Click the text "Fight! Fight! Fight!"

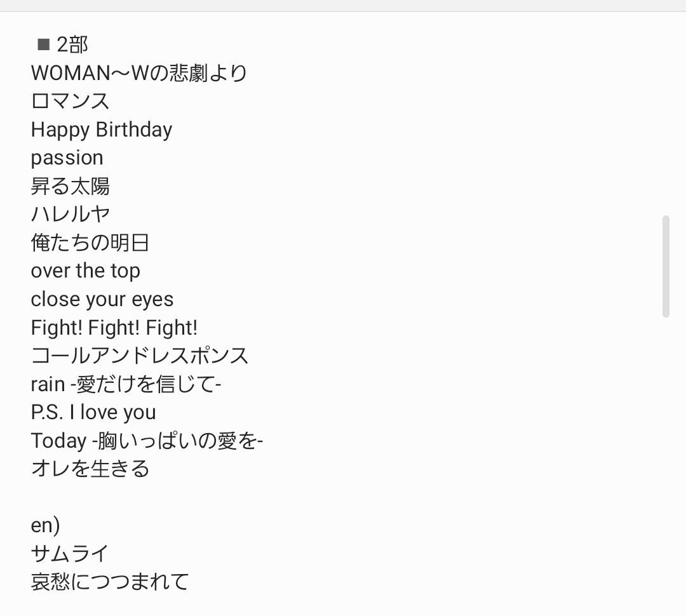[114, 328]
